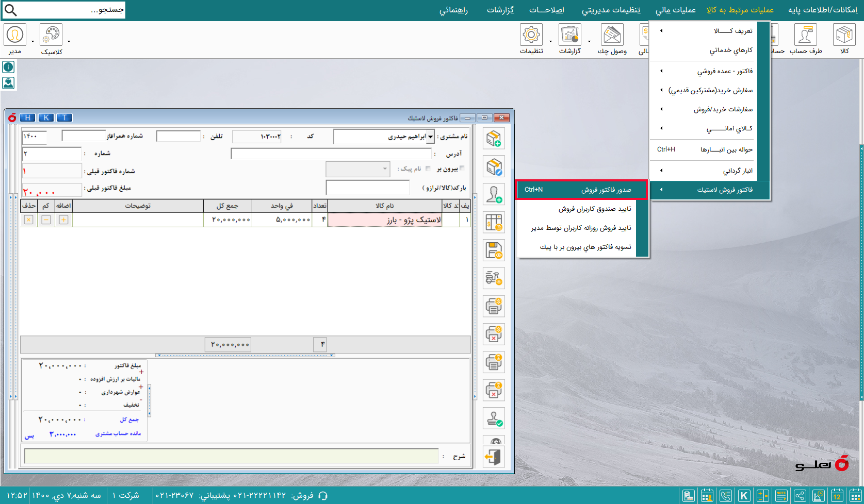This screenshot has width=864, height=504.
Task: Click the phone list icon in status bar
Action: click(725, 496)
